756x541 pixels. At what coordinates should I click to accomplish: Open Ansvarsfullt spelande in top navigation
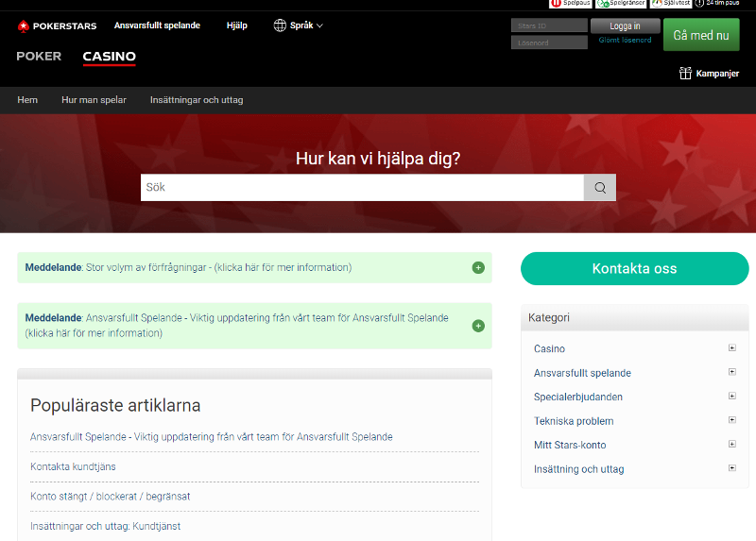(157, 25)
